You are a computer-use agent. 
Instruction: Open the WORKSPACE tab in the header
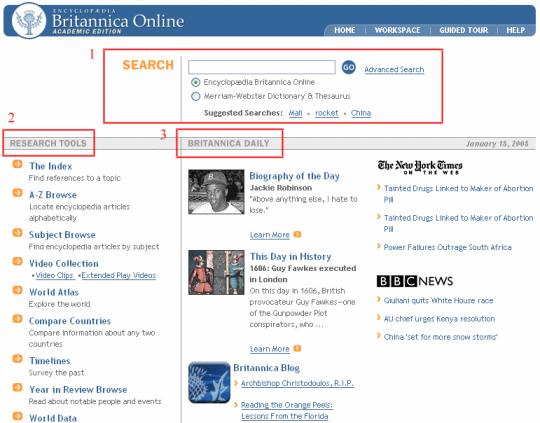[397, 30]
